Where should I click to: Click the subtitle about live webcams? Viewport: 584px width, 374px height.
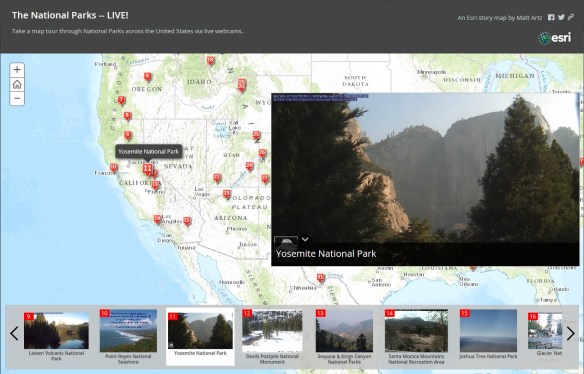127,31
